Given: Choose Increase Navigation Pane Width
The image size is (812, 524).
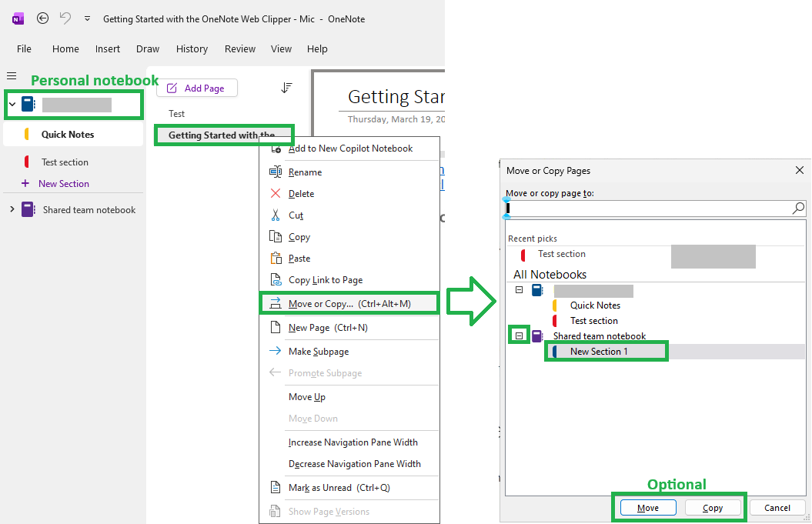Looking at the screenshot, I should coord(349,442).
